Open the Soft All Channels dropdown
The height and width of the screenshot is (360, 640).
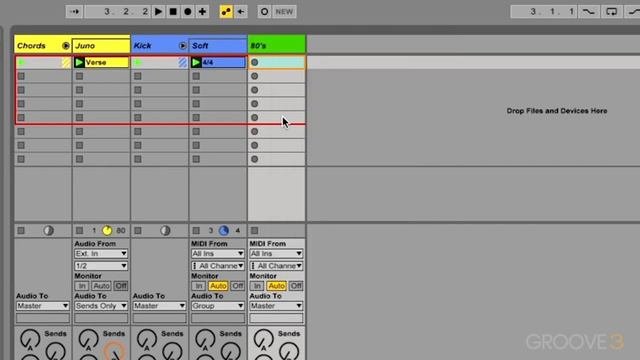coord(218,266)
